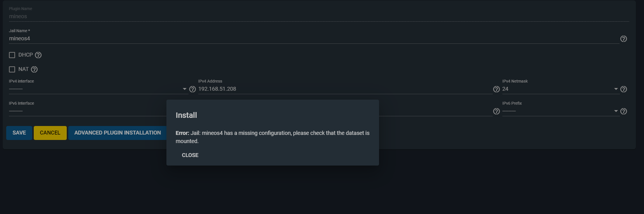Click the blue SAVE button
The height and width of the screenshot is (214, 644).
(x=19, y=133)
